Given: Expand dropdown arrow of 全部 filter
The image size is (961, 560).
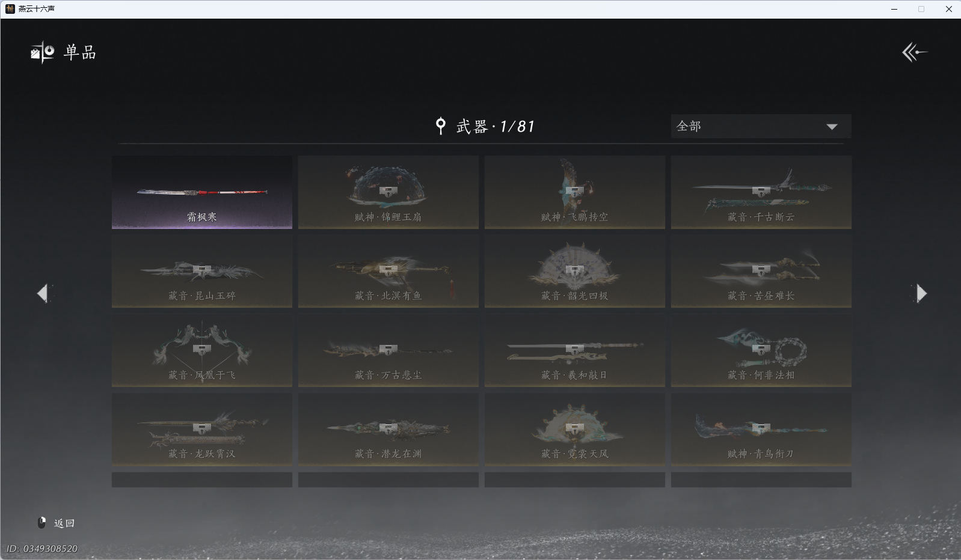Looking at the screenshot, I should click(832, 127).
